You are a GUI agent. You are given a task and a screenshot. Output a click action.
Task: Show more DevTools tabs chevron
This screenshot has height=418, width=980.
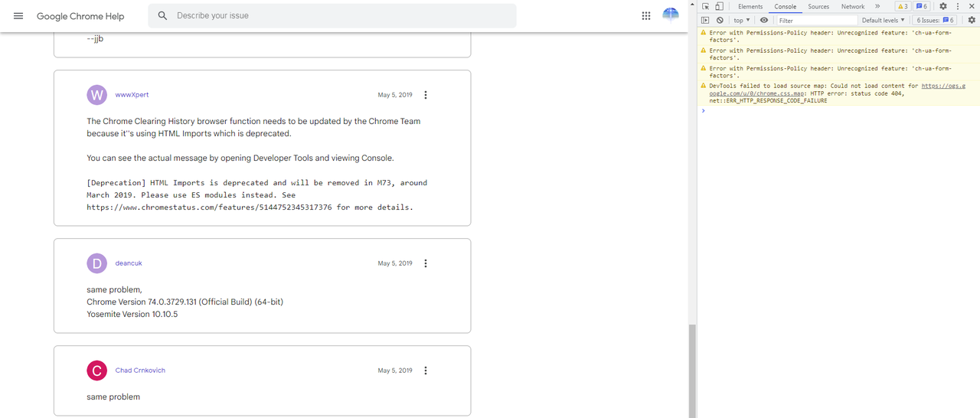click(877, 6)
